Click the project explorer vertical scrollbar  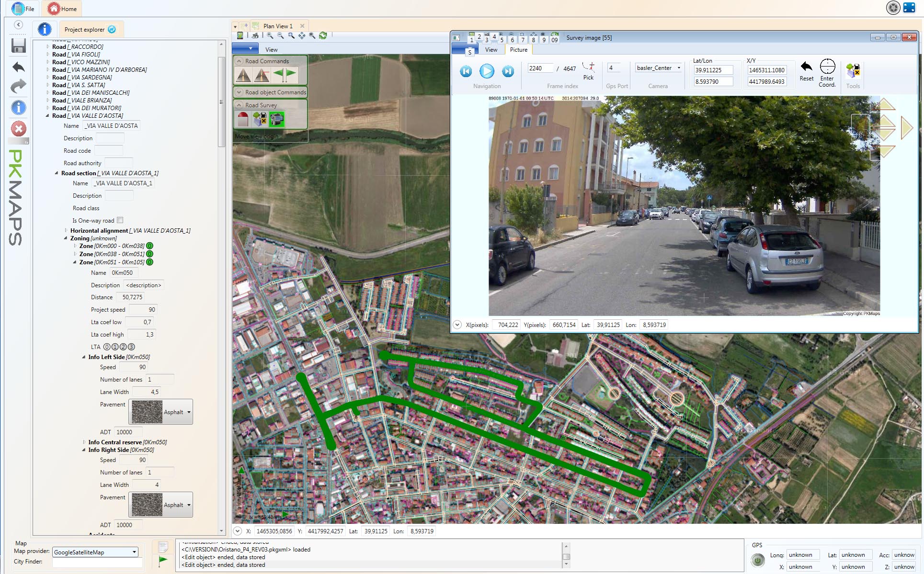click(221, 101)
